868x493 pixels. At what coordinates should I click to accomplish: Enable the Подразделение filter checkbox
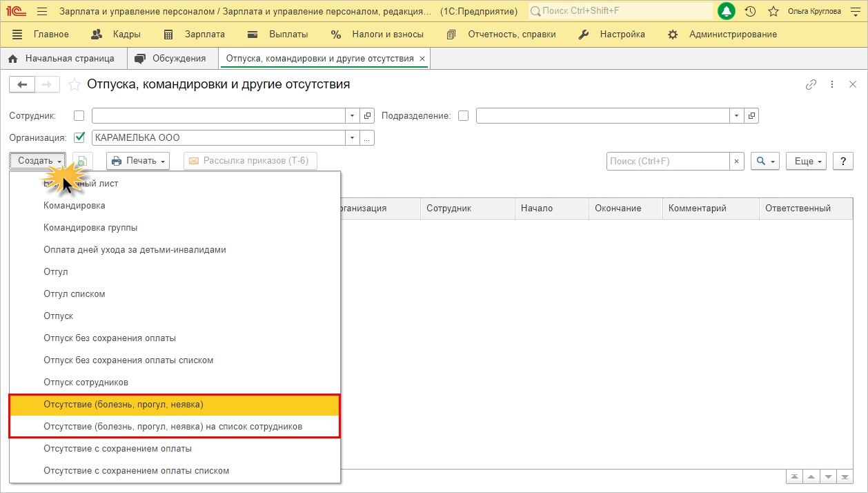coord(463,116)
